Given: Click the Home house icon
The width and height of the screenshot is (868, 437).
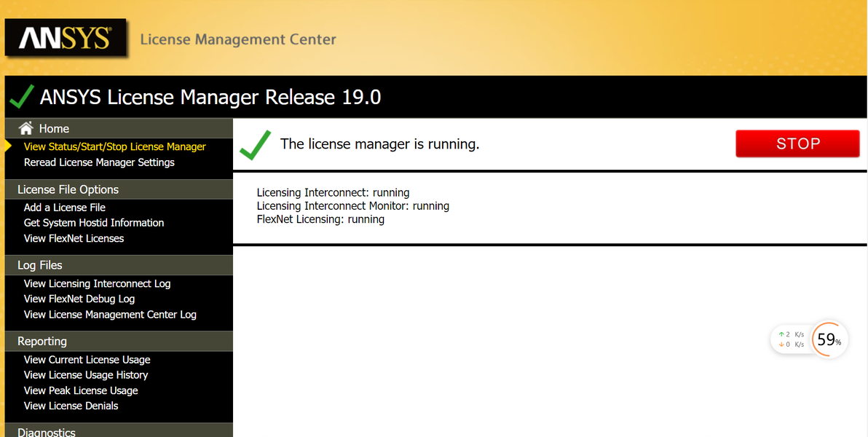Looking at the screenshot, I should coord(26,128).
